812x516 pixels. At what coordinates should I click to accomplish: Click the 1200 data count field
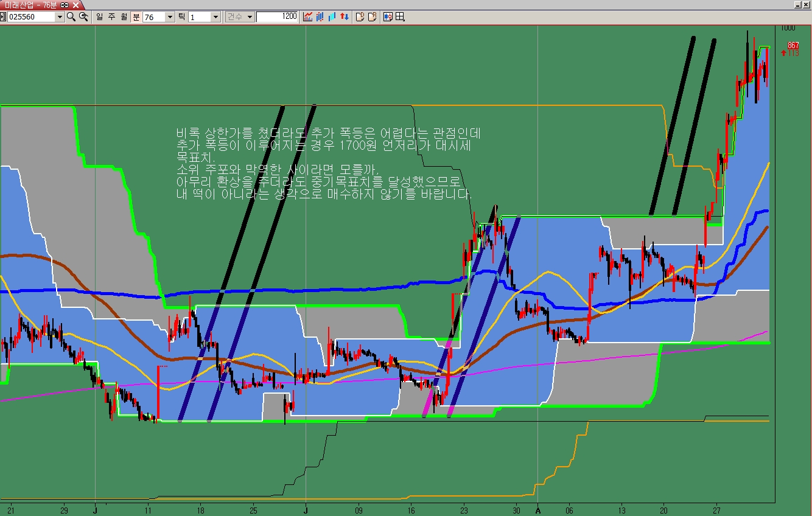point(277,17)
